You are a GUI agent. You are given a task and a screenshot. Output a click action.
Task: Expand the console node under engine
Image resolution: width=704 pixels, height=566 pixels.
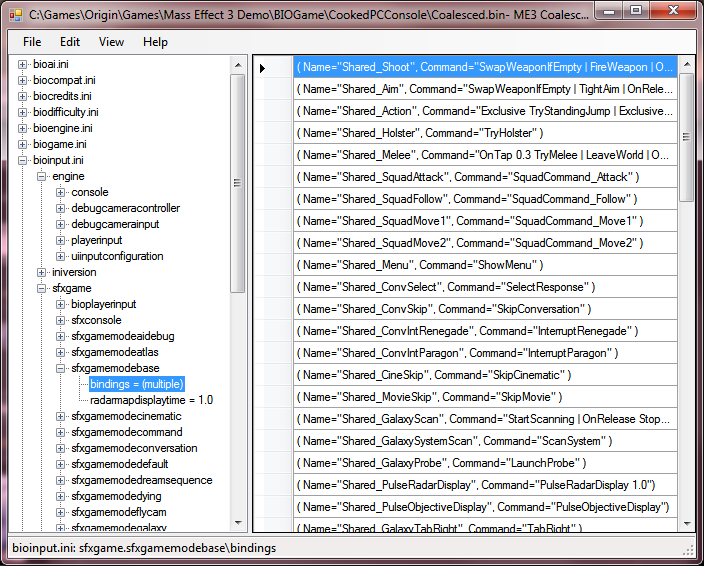[61, 192]
